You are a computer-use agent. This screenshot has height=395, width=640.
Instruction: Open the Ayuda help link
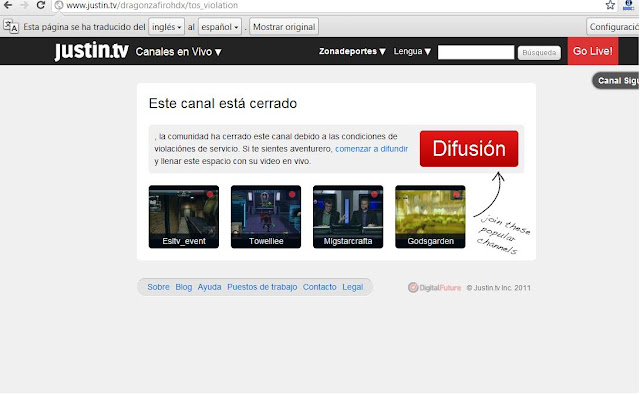(x=209, y=287)
